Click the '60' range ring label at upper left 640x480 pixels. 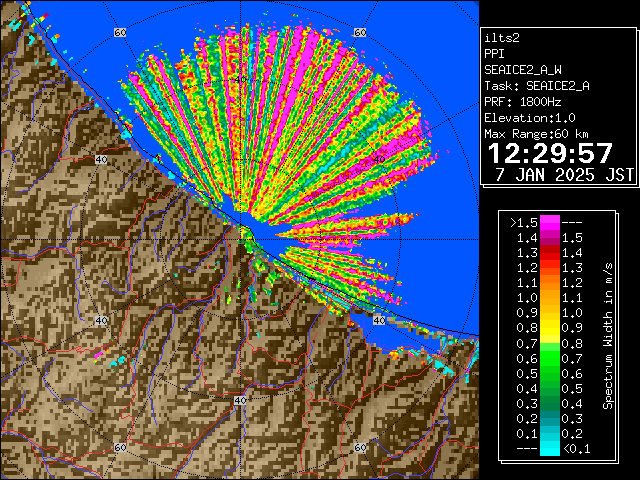tap(120, 32)
